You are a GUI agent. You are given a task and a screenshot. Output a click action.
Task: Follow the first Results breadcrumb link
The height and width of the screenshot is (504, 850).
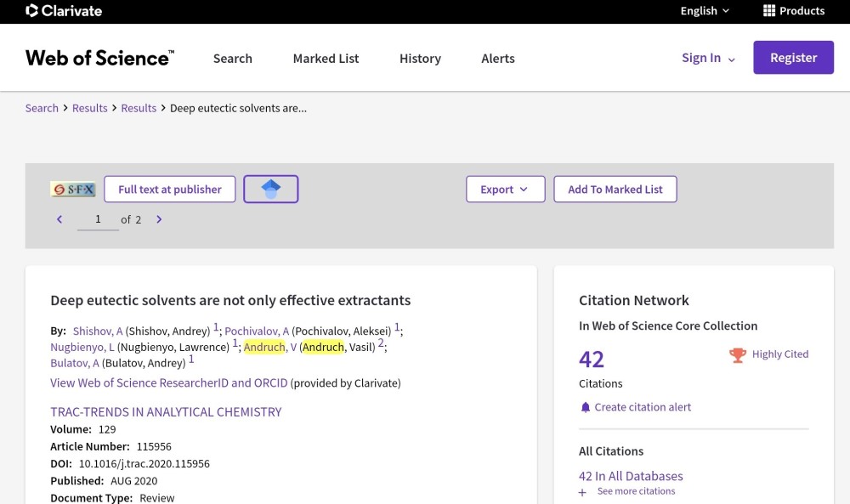click(x=90, y=108)
